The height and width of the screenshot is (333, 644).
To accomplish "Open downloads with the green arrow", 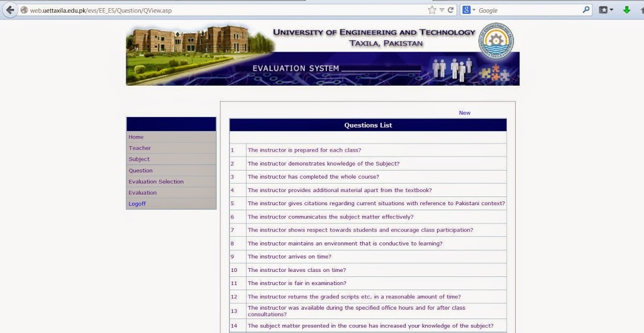I will pyautogui.click(x=627, y=10).
